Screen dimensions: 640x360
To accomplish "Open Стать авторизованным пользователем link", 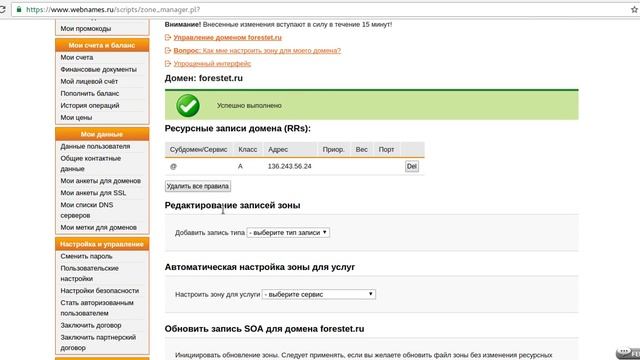I will click(x=97, y=308).
